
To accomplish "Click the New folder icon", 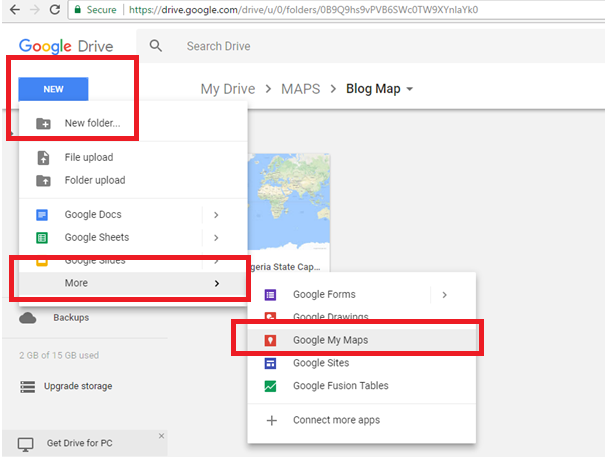I will (x=43, y=124).
